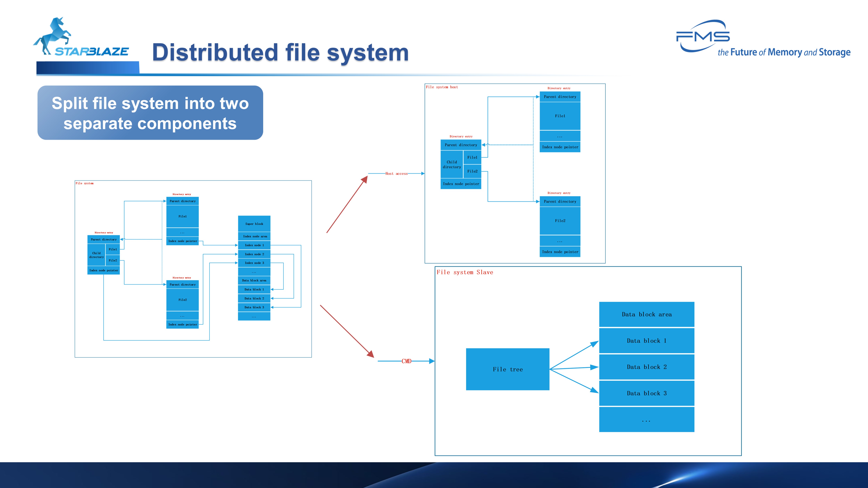Click the Split file system banner
This screenshot has width=868, height=488.
150,113
